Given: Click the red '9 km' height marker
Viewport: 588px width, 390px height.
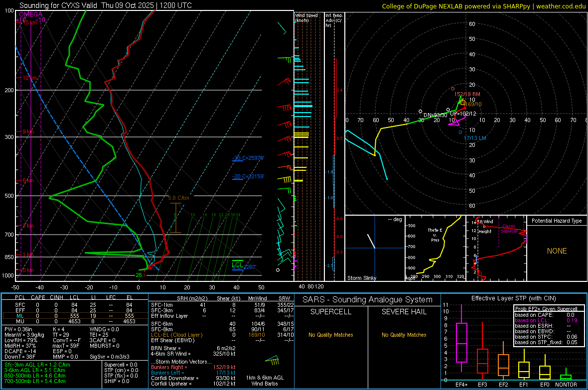Looking at the screenshot, I should pyautogui.click(x=28, y=131).
